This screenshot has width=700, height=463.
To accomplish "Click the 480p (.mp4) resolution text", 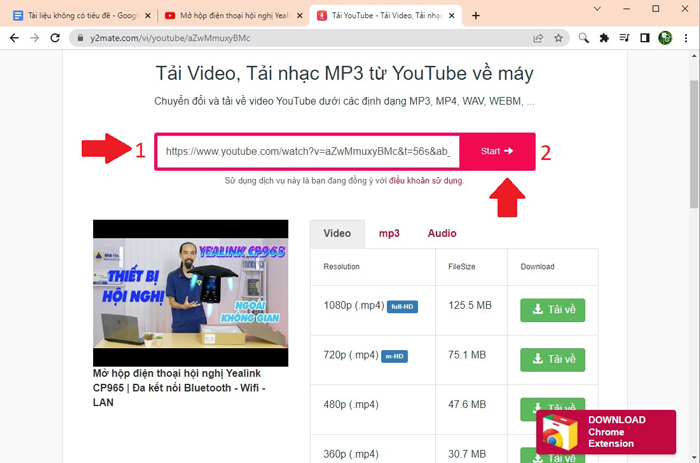I will [351, 405].
